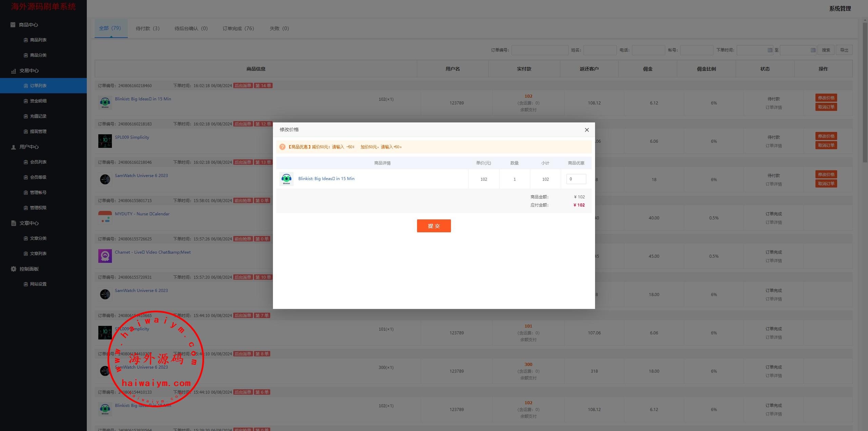Click the Blinkist product link in dialog
Viewport: 868px width, 431px height.
[x=326, y=179]
